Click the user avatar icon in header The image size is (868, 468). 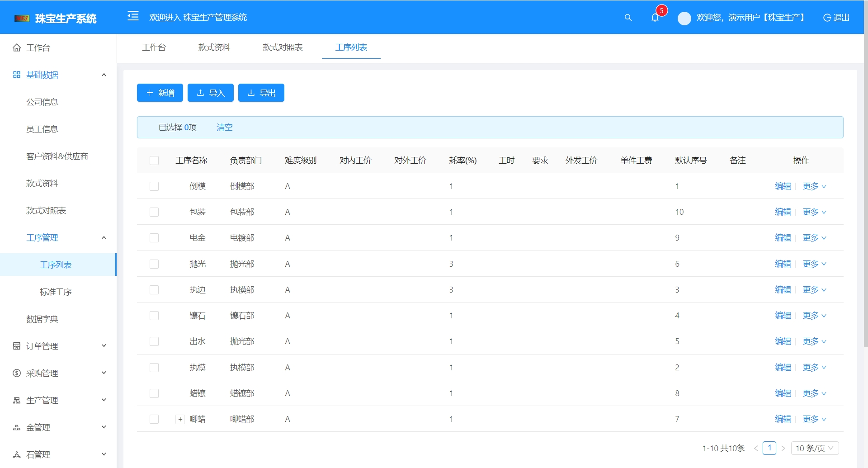click(684, 18)
